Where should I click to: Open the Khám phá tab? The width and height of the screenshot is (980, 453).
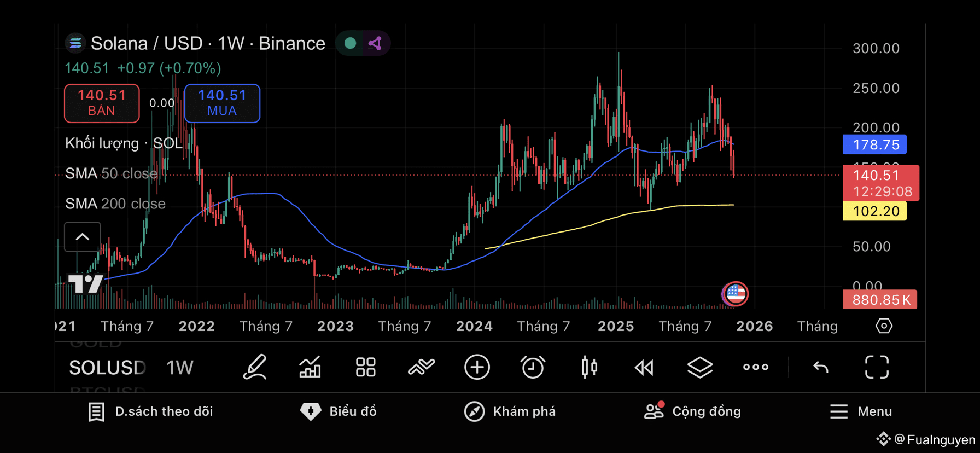point(510,411)
